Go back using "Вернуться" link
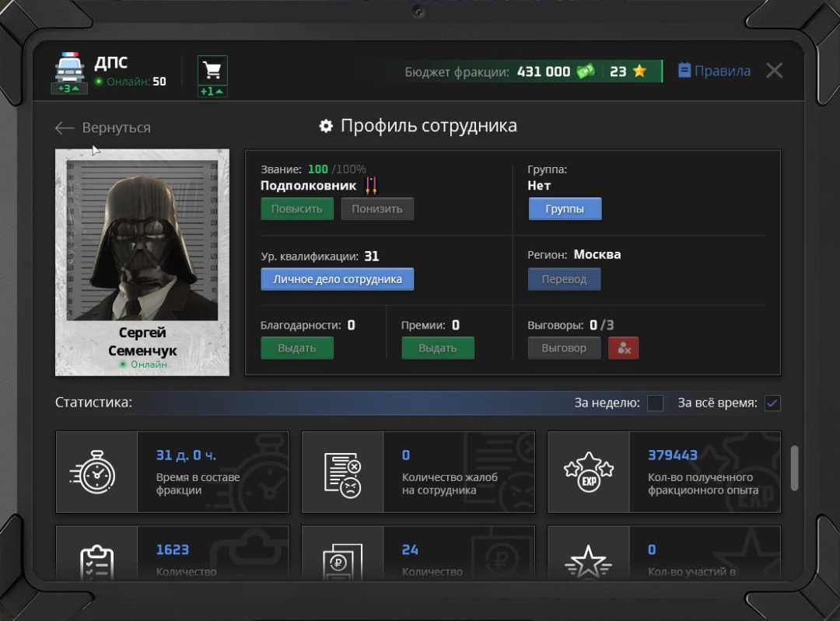This screenshot has width=840, height=621. (103, 127)
